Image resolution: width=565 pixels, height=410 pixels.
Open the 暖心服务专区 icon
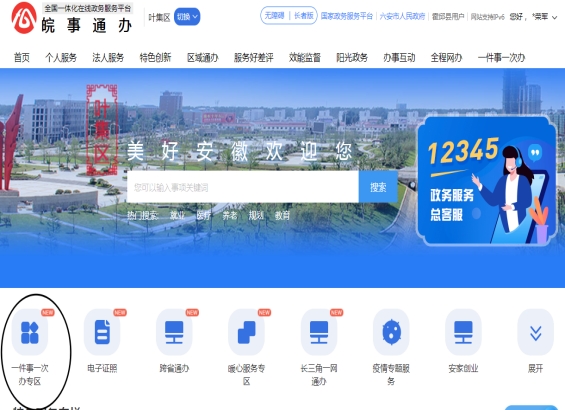pyautogui.click(x=246, y=332)
